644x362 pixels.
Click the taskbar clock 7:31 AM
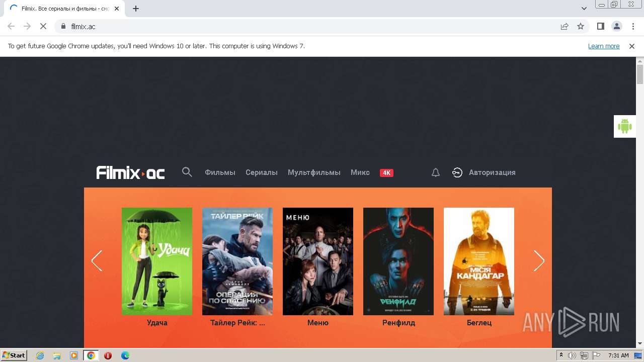point(618,355)
